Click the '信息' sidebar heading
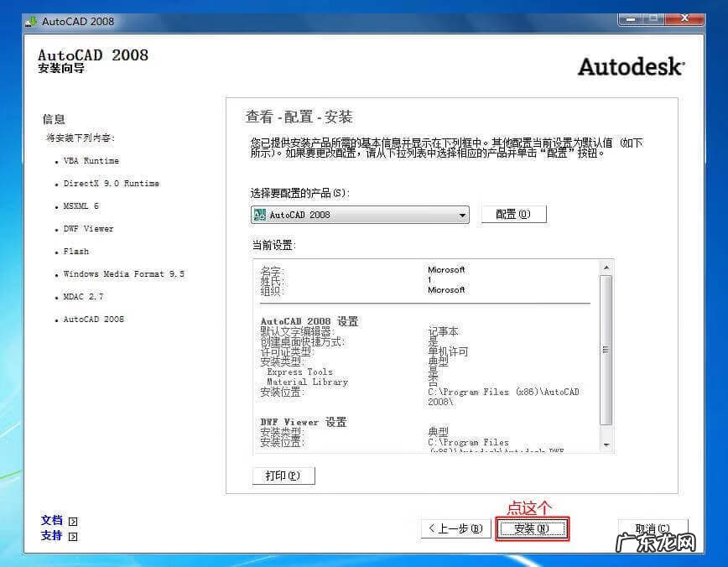This screenshot has width=728, height=567. tap(54, 119)
